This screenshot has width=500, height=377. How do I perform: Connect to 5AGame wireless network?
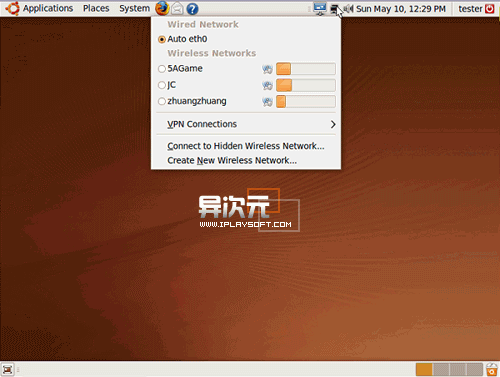246,69
